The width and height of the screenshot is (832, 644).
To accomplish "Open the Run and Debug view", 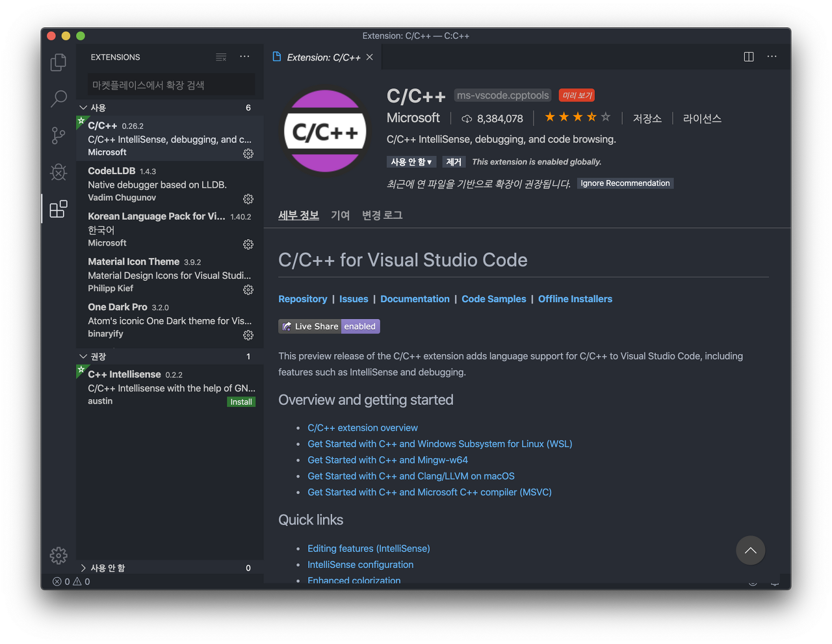I will (x=58, y=172).
